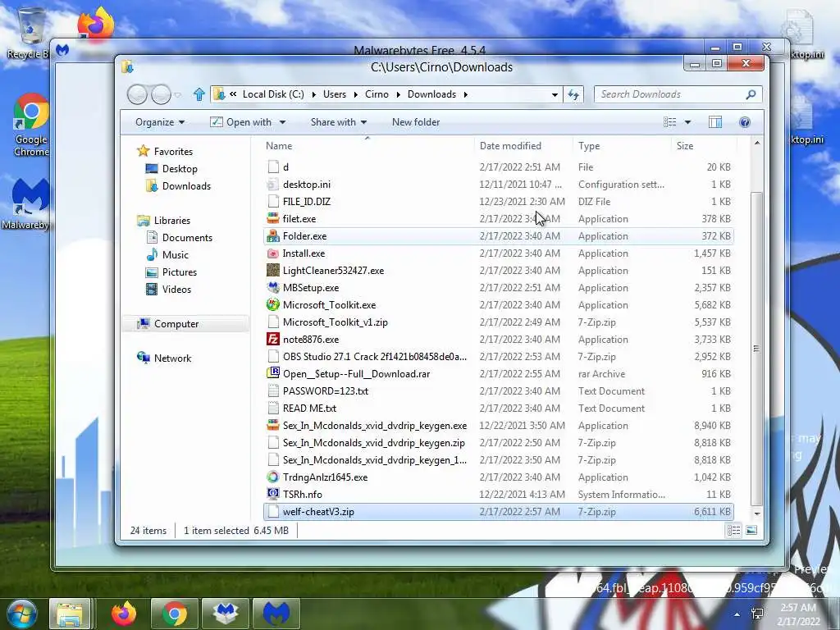Select Microsoft_Toolkit.exe icon
Image resolution: width=840 pixels, height=630 pixels.
273,305
